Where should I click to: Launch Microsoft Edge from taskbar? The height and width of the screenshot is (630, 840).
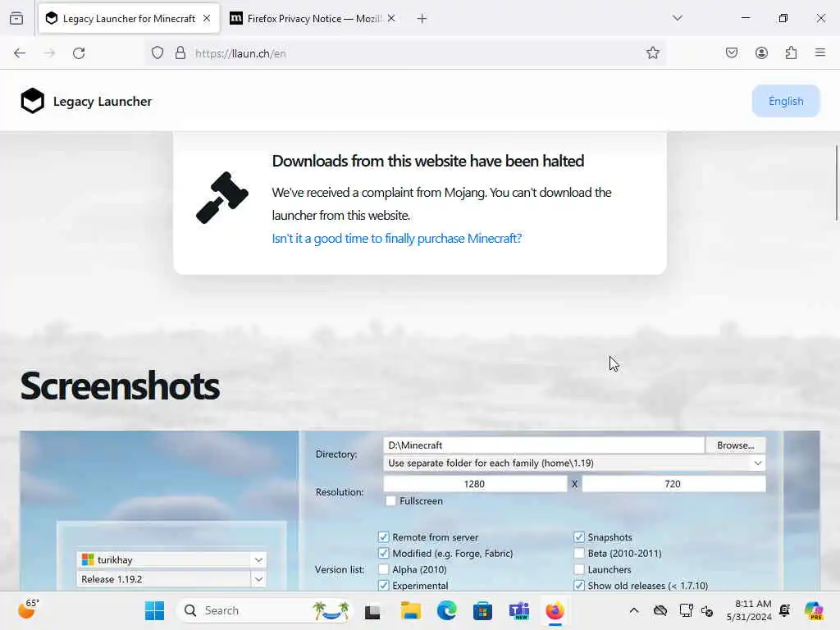447,610
